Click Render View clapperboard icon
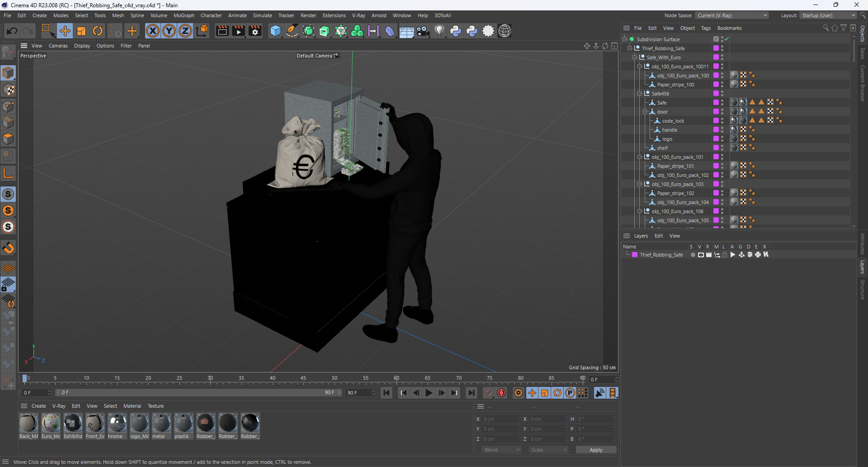This screenshot has height=467, width=868. [x=222, y=31]
